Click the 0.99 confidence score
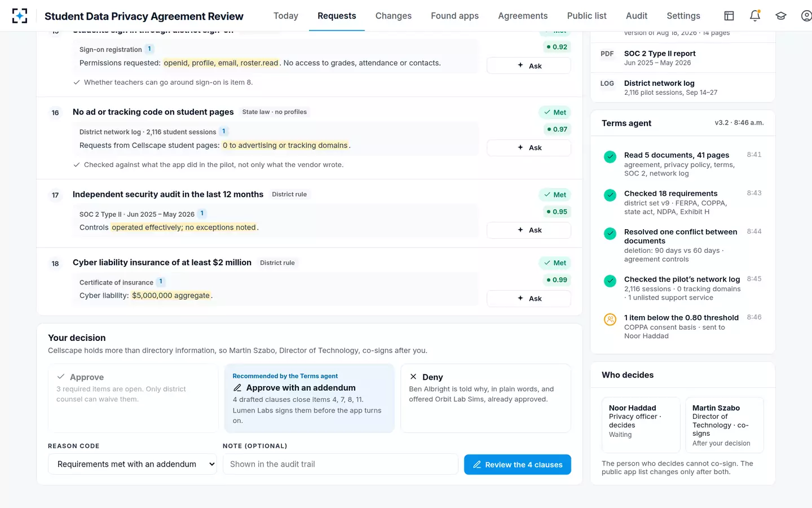 (557, 280)
